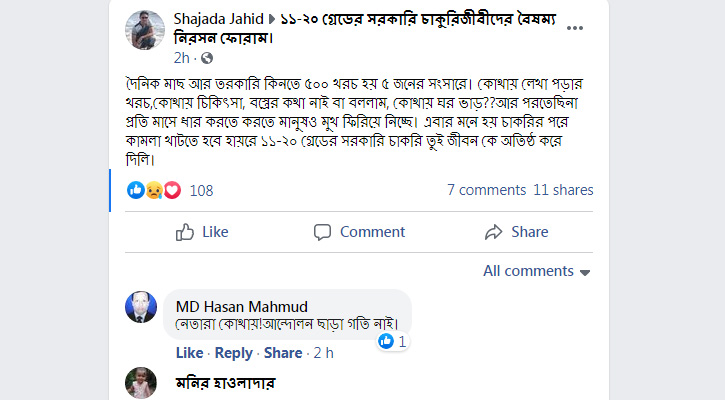Click the 108 reactions count

pos(201,190)
